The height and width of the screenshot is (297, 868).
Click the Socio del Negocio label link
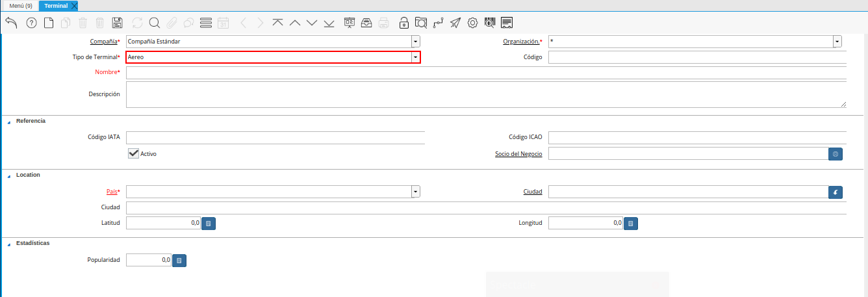pyautogui.click(x=518, y=154)
